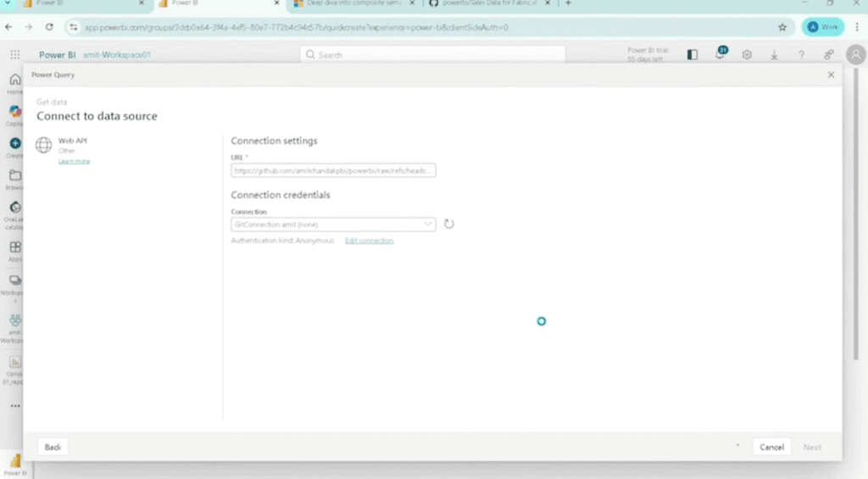868x479 pixels.
Task: Open the Work profile button
Action: pyautogui.click(x=822, y=26)
